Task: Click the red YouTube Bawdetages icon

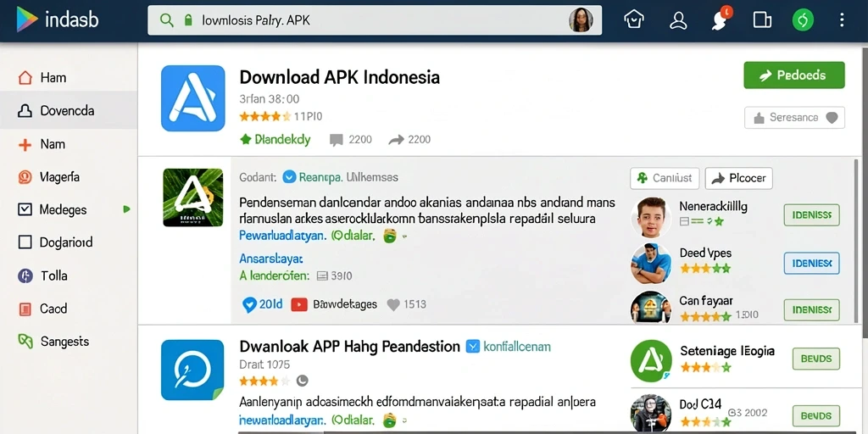Action: pyautogui.click(x=299, y=304)
